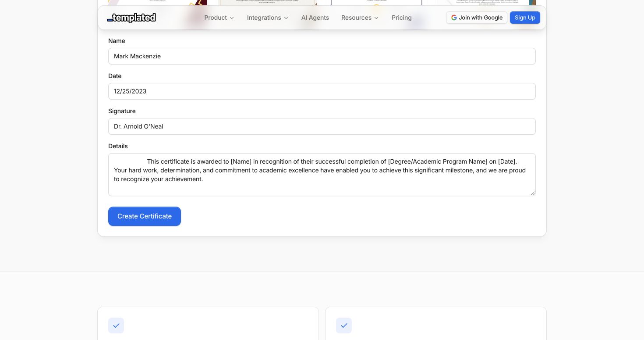
Task: Click Join with Google button
Action: click(477, 18)
